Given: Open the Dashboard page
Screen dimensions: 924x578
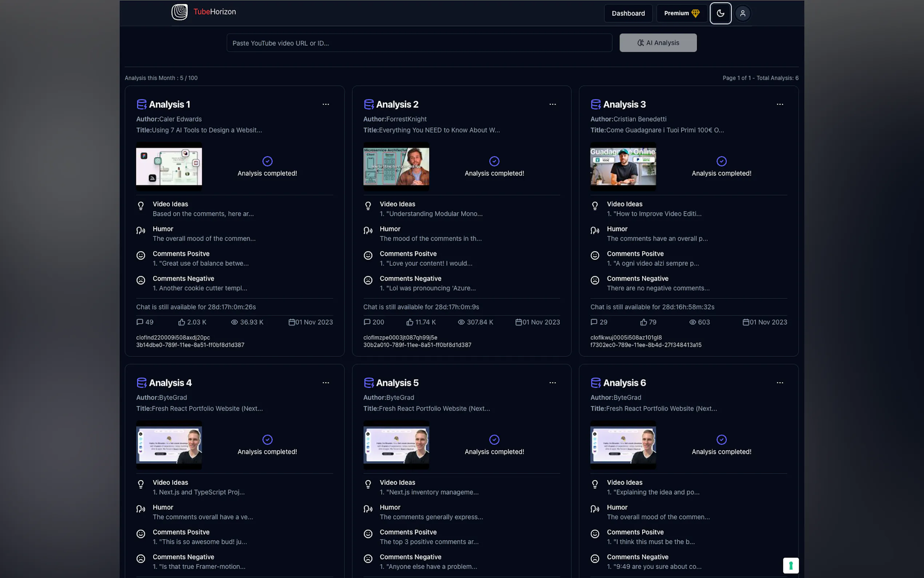Looking at the screenshot, I should tap(628, 13).
